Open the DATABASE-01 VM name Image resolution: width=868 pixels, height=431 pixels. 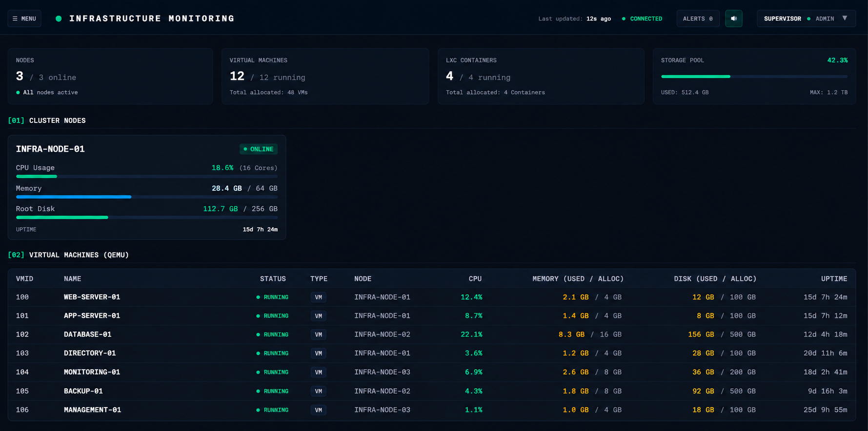click(x=88, y=334)
